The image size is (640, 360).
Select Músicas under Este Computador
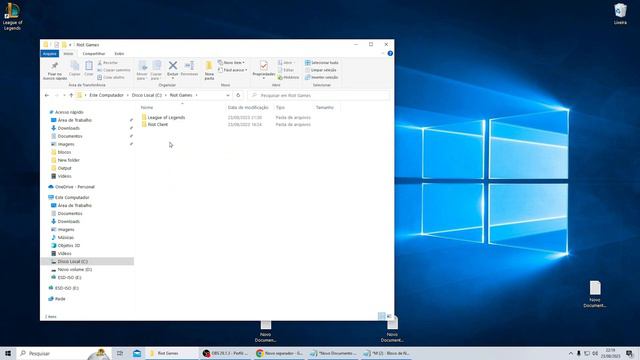pos(65,238)
